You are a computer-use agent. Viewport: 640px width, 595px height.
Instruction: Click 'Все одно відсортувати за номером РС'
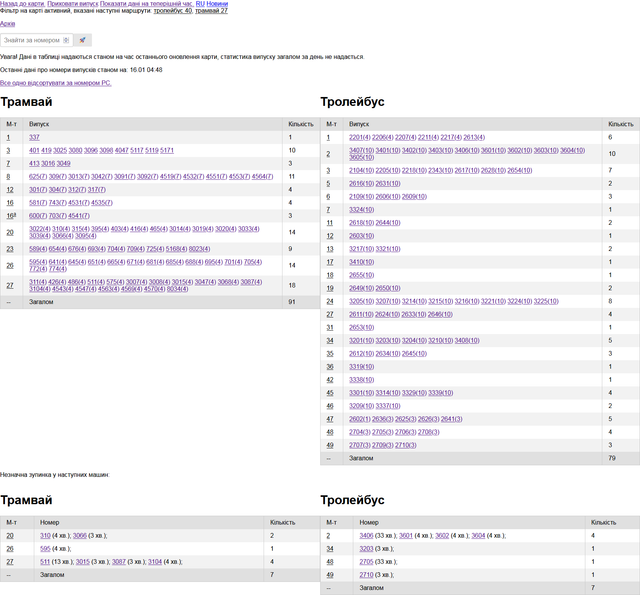[56, 83]
